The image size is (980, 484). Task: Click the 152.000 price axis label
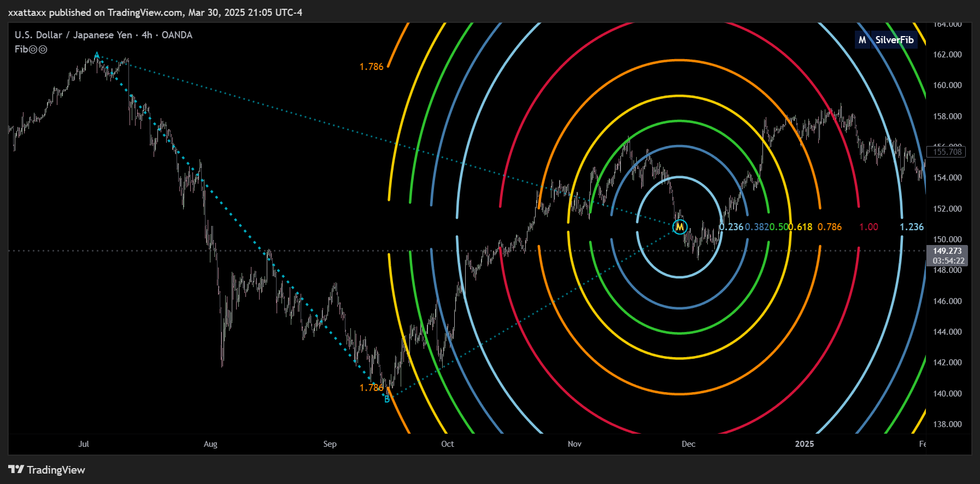[x=947, y=209]
